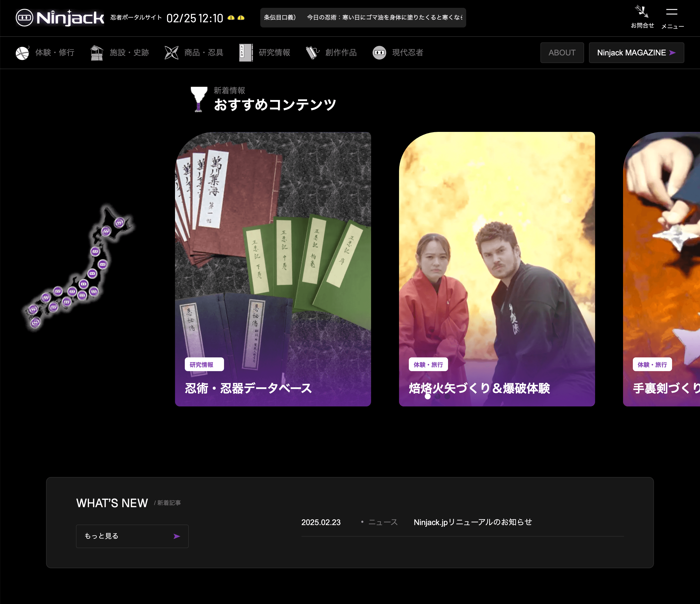Expand WHAT'S NEW with もっと見る

pyautogui.click(x=132, y=536)
